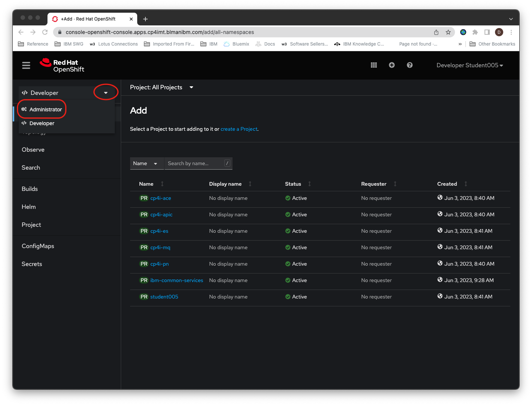Toggle the hamburger navigation menu
The image size is (532, 405).
[x=26, y=65]
